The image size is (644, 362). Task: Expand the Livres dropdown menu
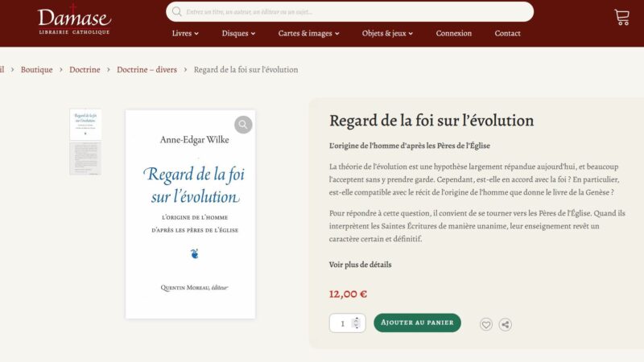click(x=185, y=33)
